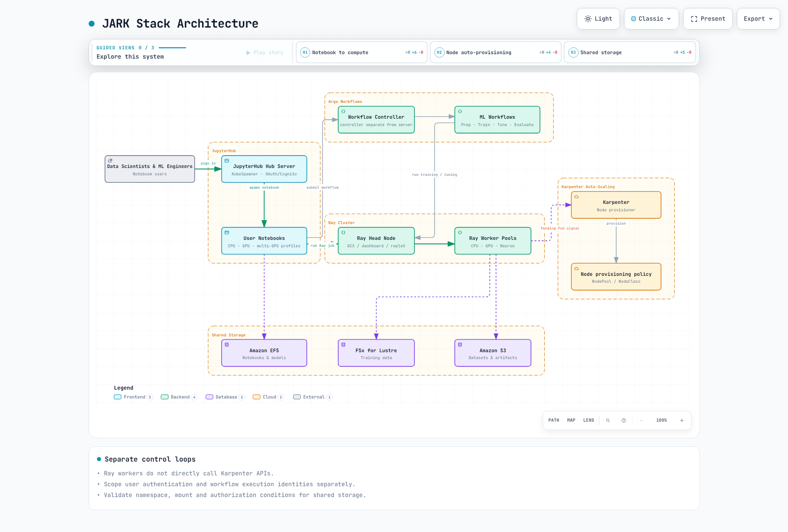The width and height of the screenshot is (788, 532).
Task: Select Node auto-provisioning guided view
Action: click(x=495, y=52)
